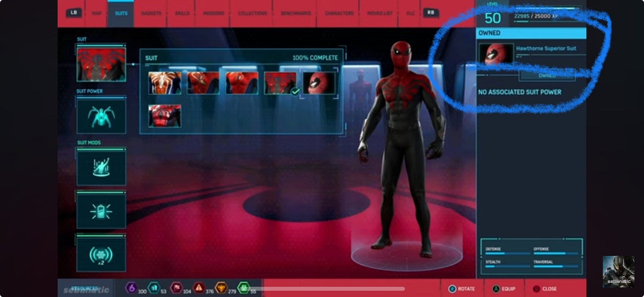Click the orange token icon showing 279
The width and height of the screenshot is (644, 297).
(x=221, y=288)
